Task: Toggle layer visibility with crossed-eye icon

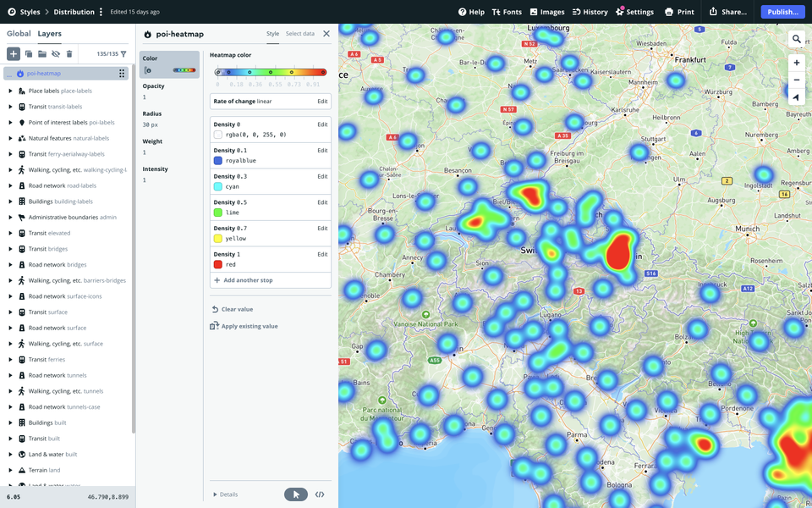Action: [56, 53]
